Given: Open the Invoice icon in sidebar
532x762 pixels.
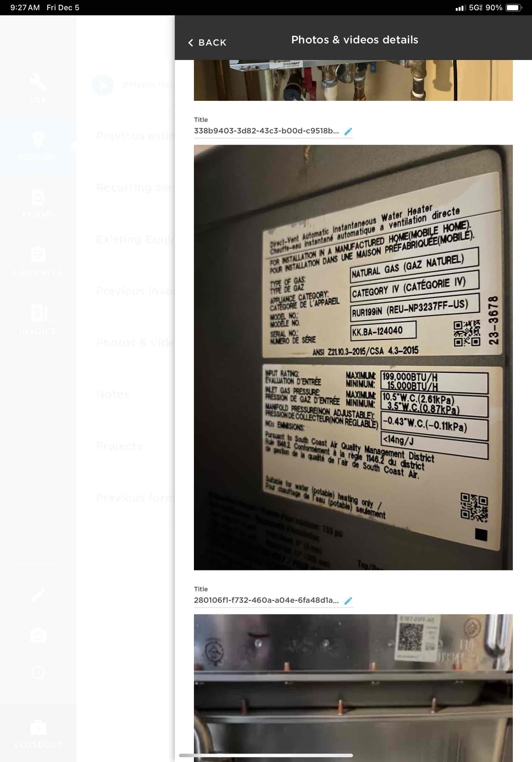Looking at the screenshot, I should point(38,319).
